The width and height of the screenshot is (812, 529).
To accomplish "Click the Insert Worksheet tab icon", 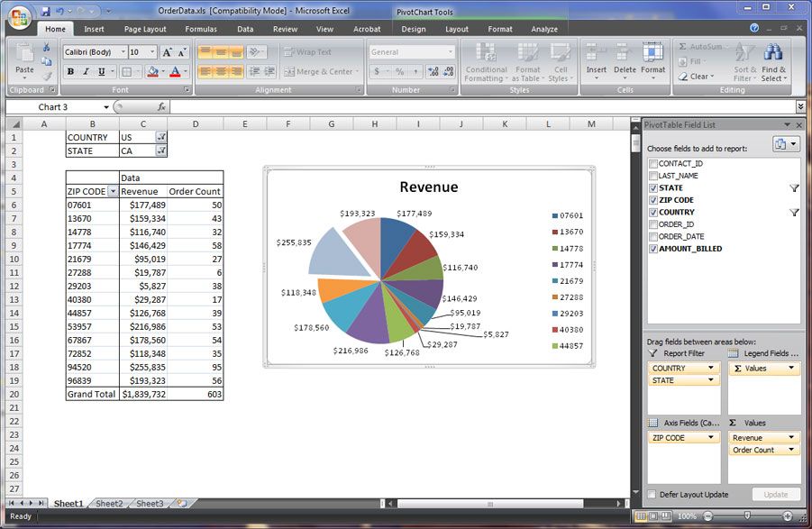I will [182, 503].
